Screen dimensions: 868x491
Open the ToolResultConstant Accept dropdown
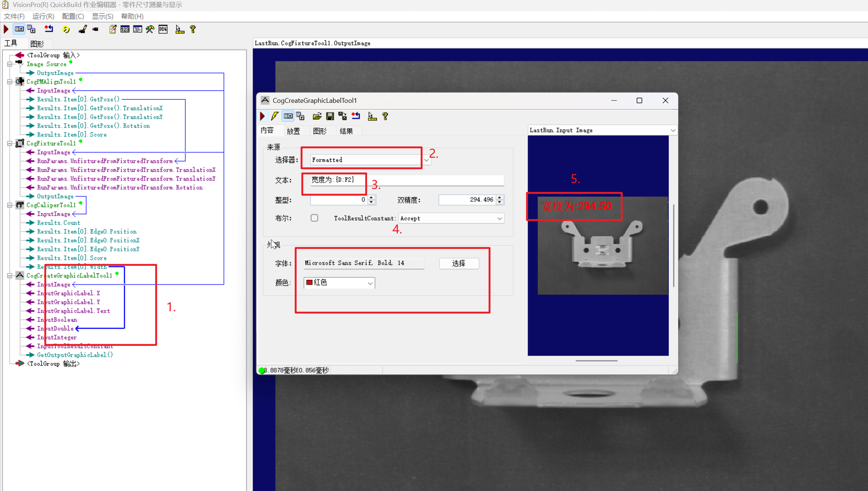pos(499,219)
